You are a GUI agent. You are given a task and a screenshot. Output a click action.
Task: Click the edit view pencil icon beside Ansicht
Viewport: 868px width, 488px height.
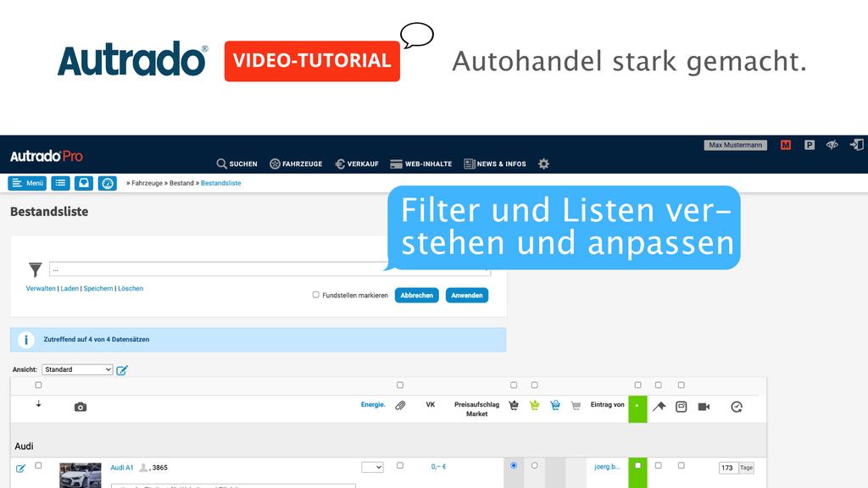click(122, 369)
